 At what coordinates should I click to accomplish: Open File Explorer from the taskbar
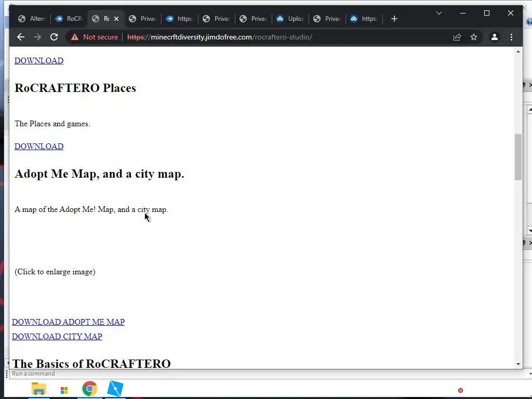[38, 389]
